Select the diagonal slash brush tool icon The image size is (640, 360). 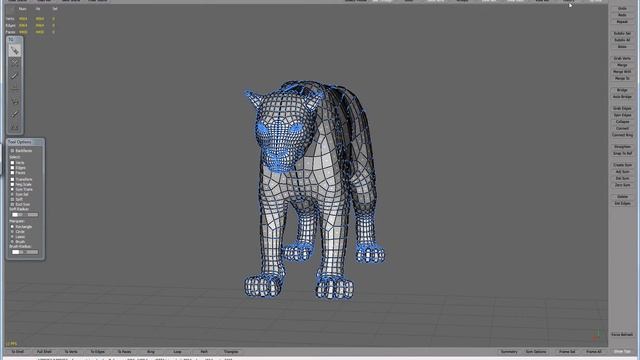(15, 114)
